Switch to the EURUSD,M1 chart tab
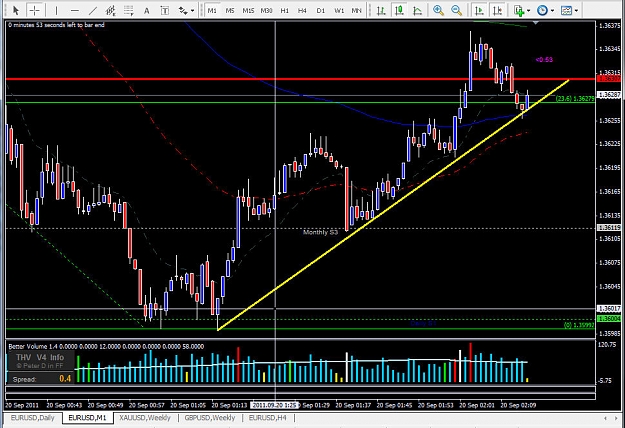This screenshot has height=428, width=625. pos(87,418)
